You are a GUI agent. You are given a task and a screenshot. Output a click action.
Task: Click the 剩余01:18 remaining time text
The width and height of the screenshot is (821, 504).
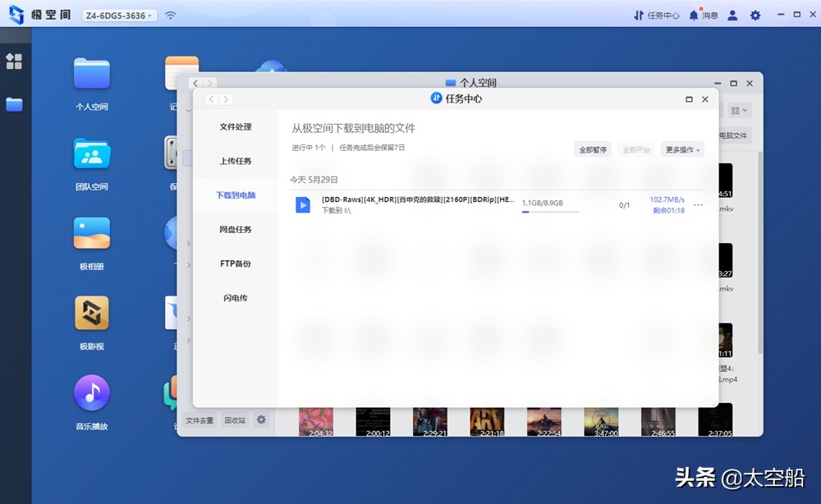tap(668, 210)
